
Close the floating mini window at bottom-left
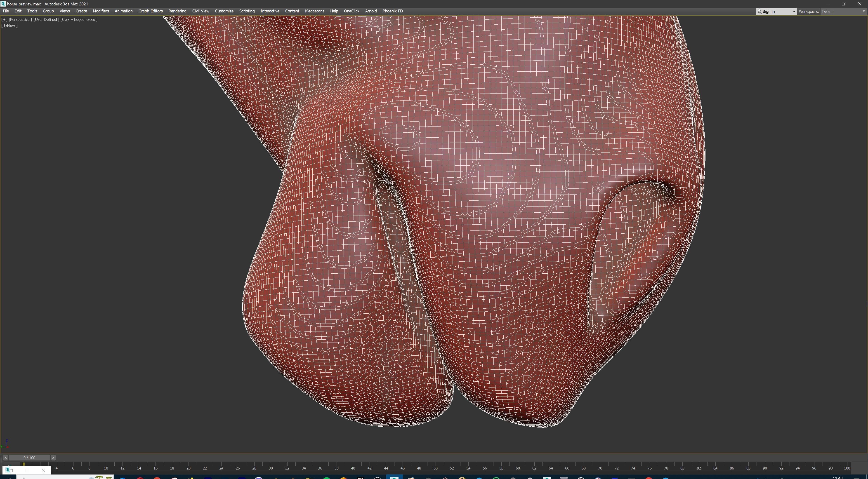[43, 470]
